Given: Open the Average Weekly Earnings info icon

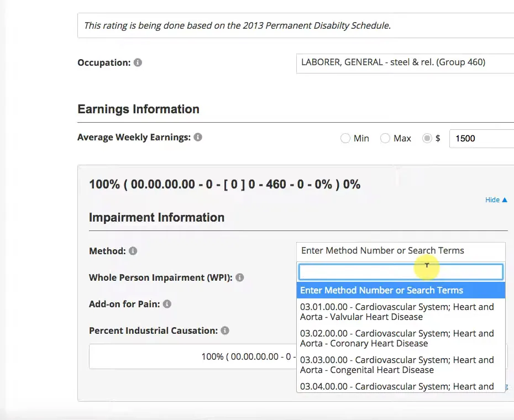Looking at the screenshot, I should pos(198,137).
